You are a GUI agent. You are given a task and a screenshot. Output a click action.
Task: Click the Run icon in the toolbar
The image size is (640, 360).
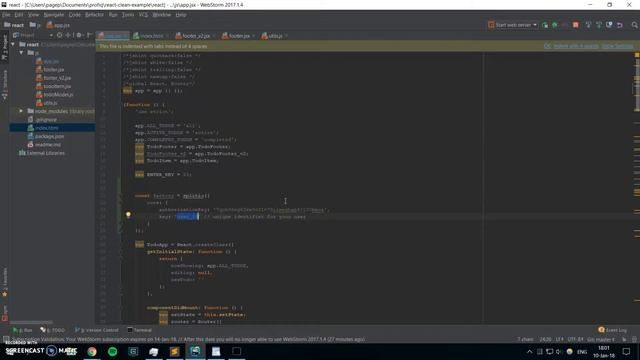click(x=545, y=25)
